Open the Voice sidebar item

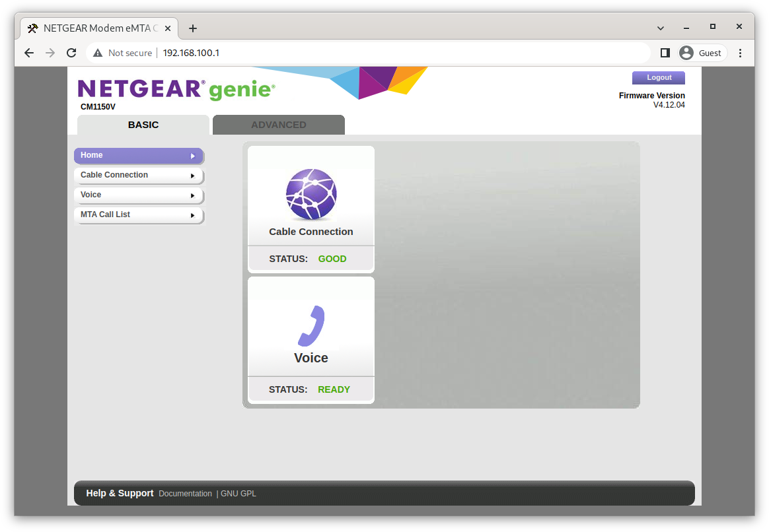point(139,195)
